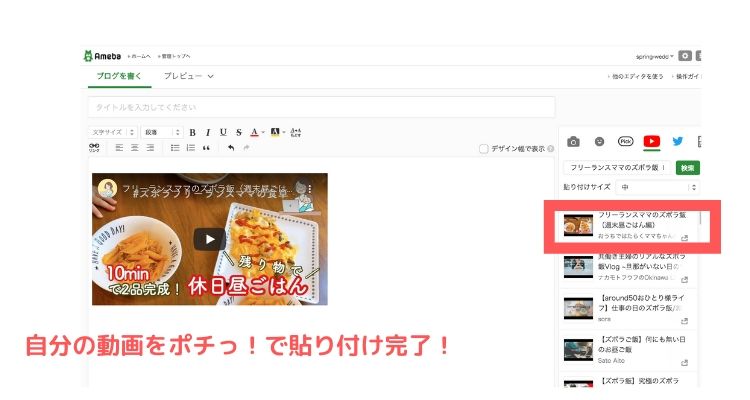Insert a link with the リンク icon
The image size is (750, 400).
(x=94, y=148)
